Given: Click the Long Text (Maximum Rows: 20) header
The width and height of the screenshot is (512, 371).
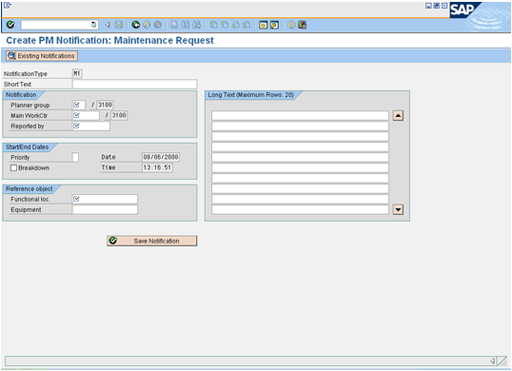Looking at the screenshot, I should (x=251, y=95).
